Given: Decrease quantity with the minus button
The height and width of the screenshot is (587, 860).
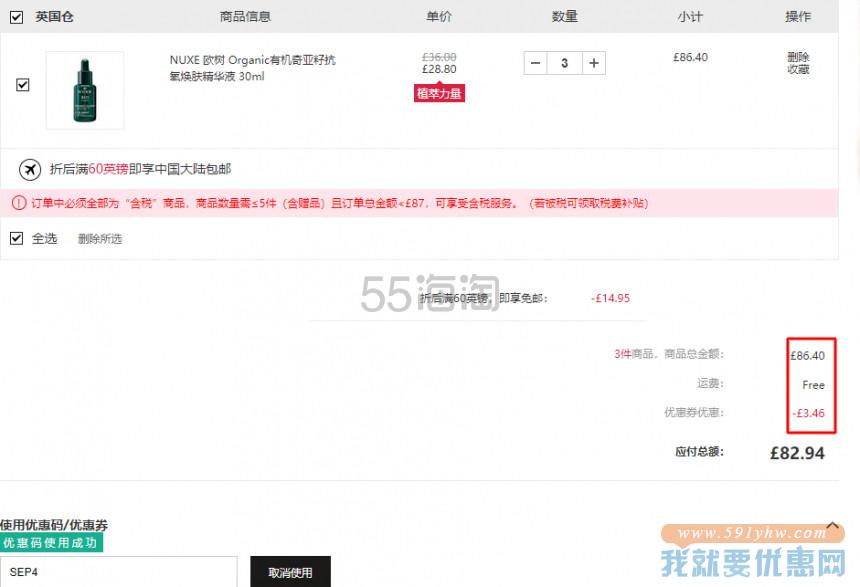Looking at the screenshot, I should point(535,63).
